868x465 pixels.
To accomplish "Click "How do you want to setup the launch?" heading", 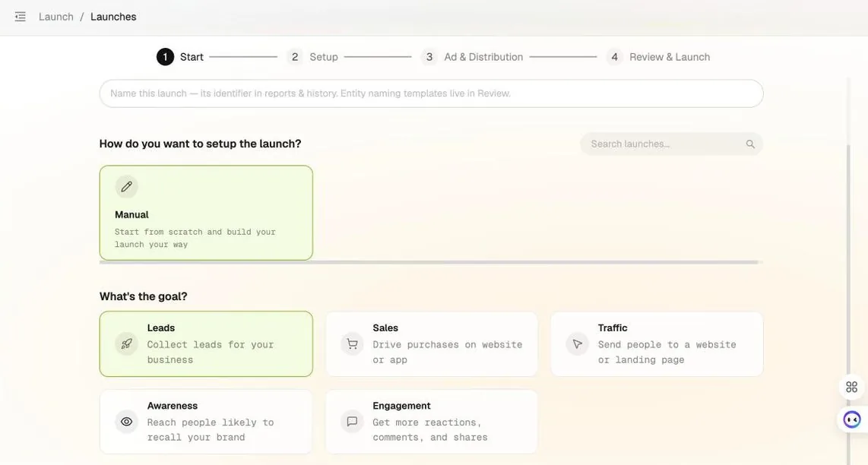I will tap(201, 144).
